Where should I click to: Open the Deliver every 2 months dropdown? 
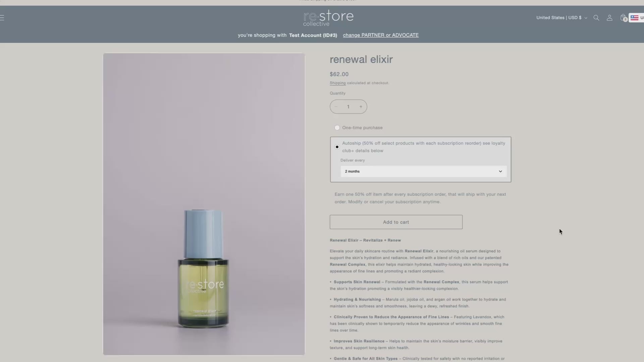click(424, 171)
